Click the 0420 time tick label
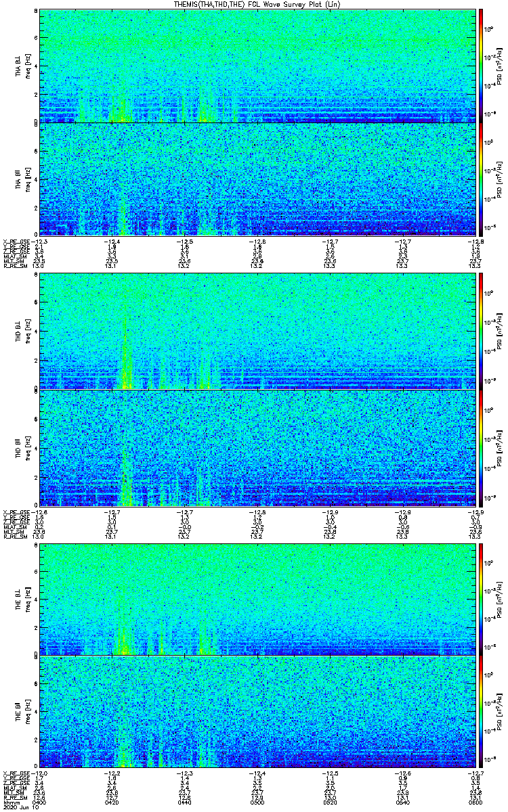 [x=112, y=801]
